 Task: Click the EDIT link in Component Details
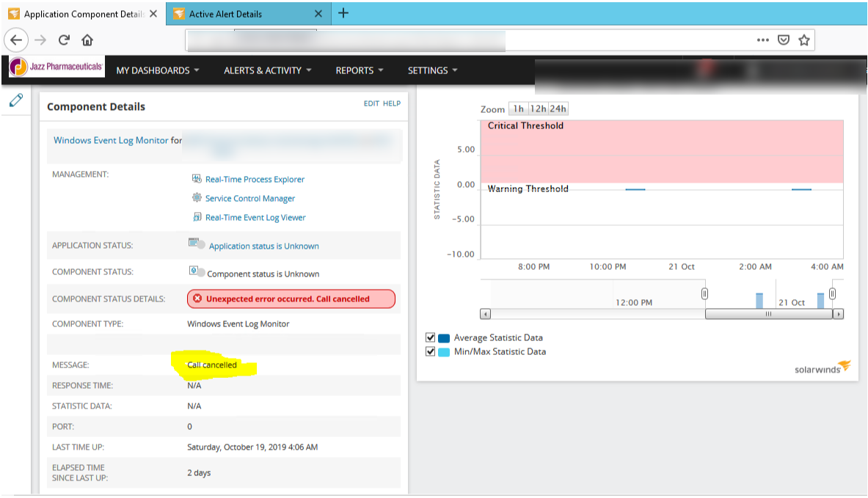371,103
